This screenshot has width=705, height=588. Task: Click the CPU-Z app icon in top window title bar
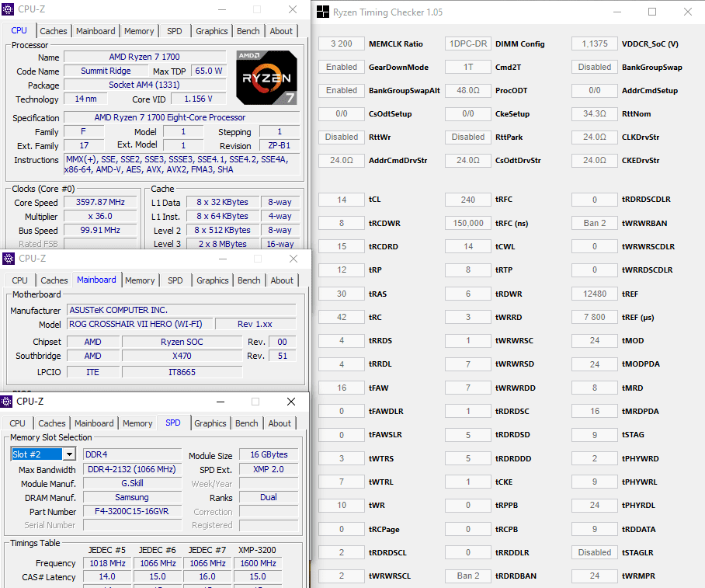coord(8,9)
